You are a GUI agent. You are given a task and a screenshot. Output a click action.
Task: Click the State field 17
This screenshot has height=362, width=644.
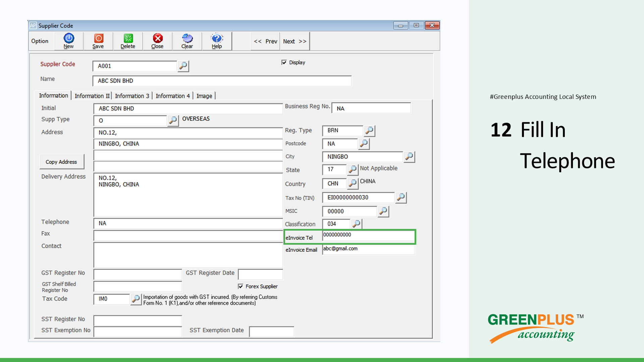pyautogui.click(x=334, y=170)
